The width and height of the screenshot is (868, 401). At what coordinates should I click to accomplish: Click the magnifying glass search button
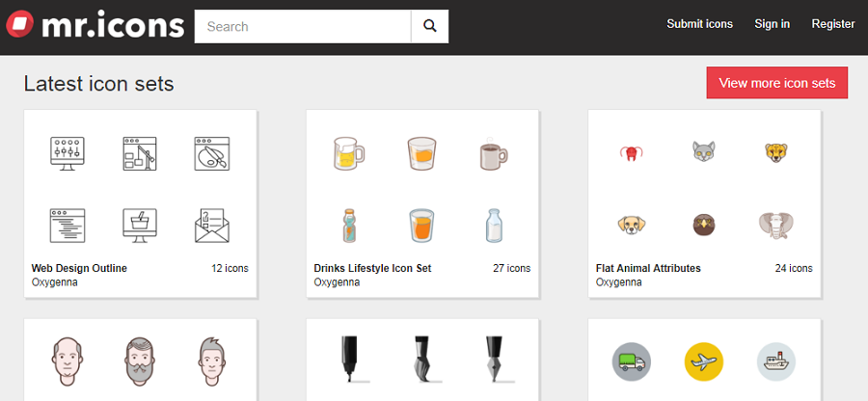pos(429,26)
